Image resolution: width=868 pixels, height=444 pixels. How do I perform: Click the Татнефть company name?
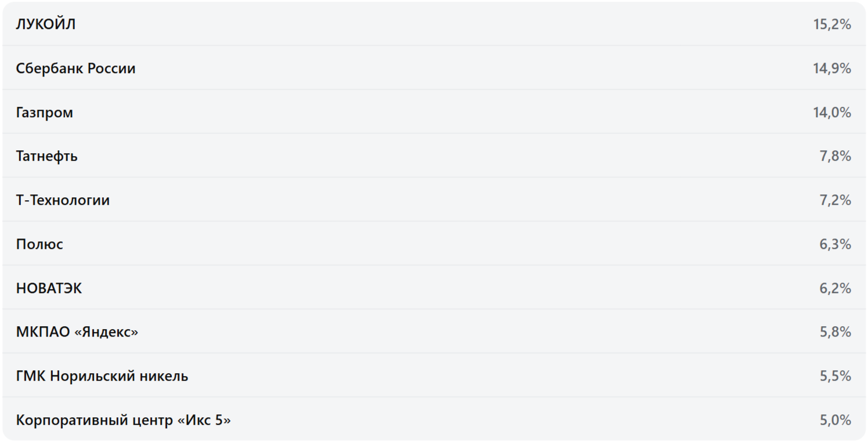(47, 156)
